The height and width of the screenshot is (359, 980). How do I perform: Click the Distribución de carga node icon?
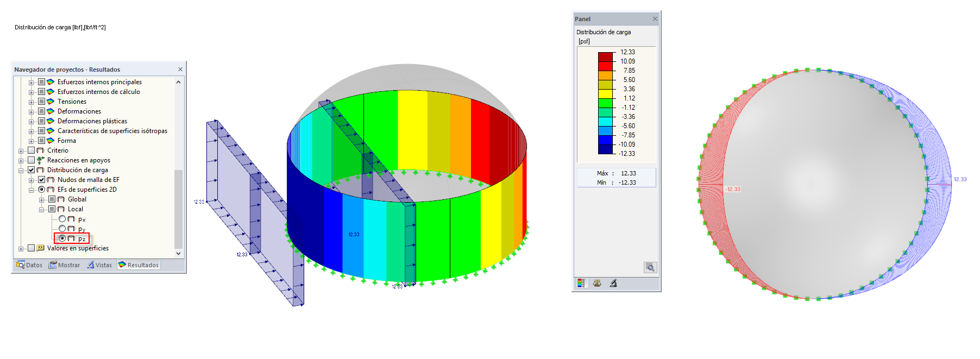coord(40,170)
